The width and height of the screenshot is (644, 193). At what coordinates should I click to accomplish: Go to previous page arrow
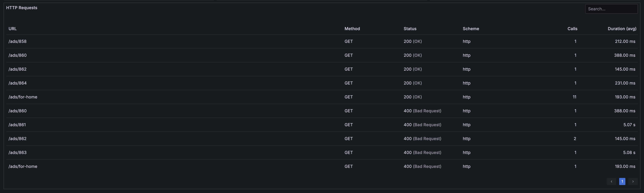point(611,181)
